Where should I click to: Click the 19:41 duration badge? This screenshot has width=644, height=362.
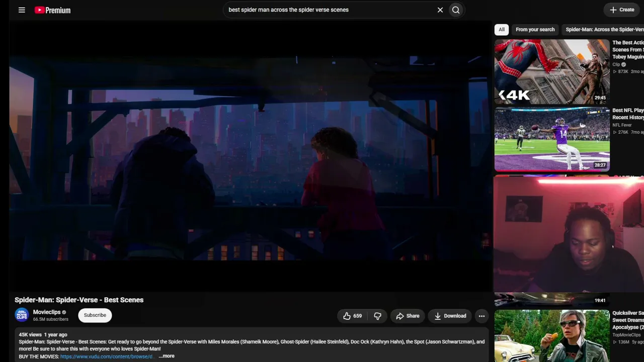(600, 301)
